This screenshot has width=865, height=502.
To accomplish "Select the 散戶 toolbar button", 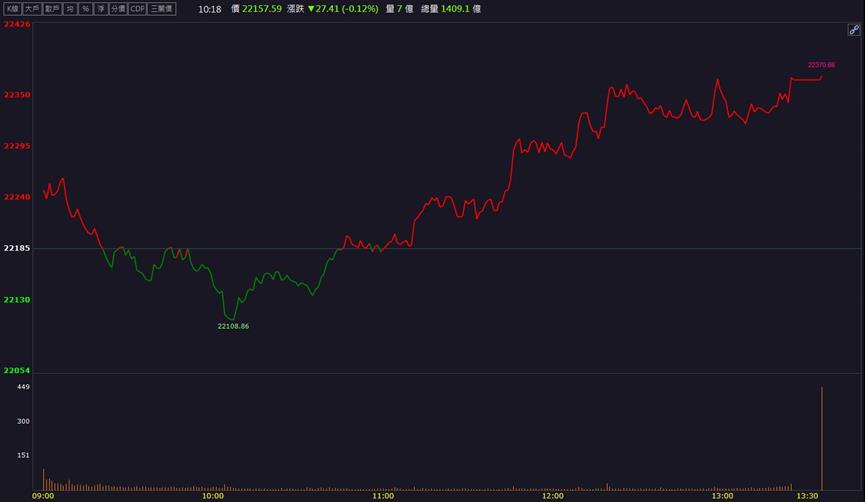I will [x=52, y=9].
